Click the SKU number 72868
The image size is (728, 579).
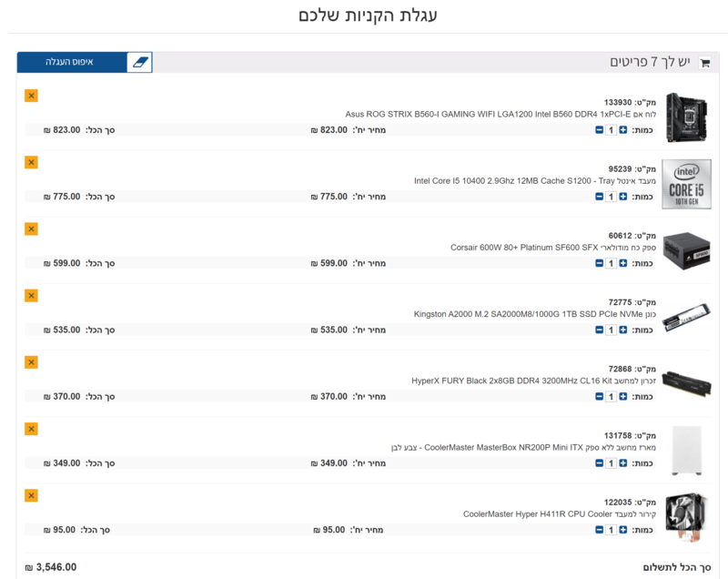620,369
